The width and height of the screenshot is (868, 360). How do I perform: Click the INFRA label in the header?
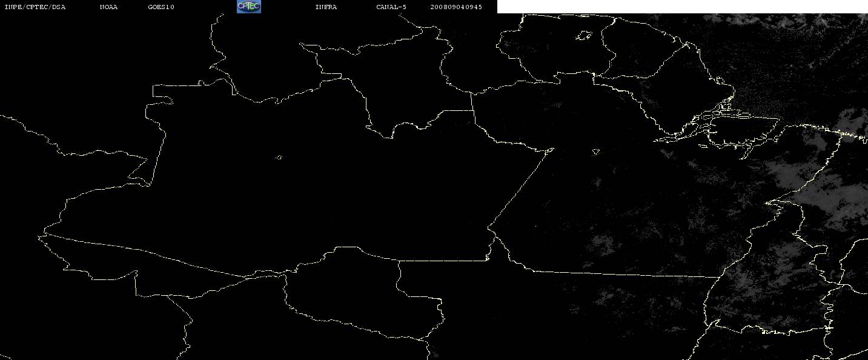[x=326, y=7]
